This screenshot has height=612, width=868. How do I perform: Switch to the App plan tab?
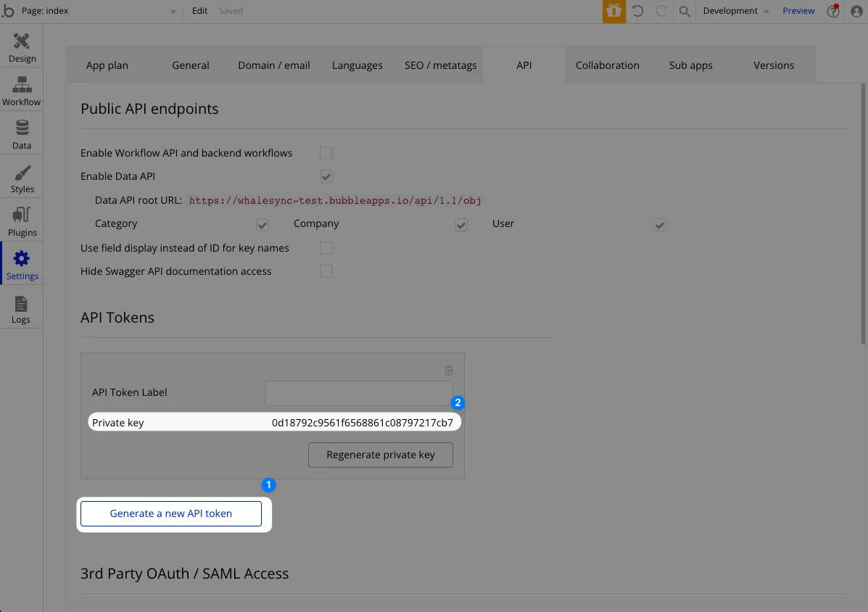(x=107, y=65)
